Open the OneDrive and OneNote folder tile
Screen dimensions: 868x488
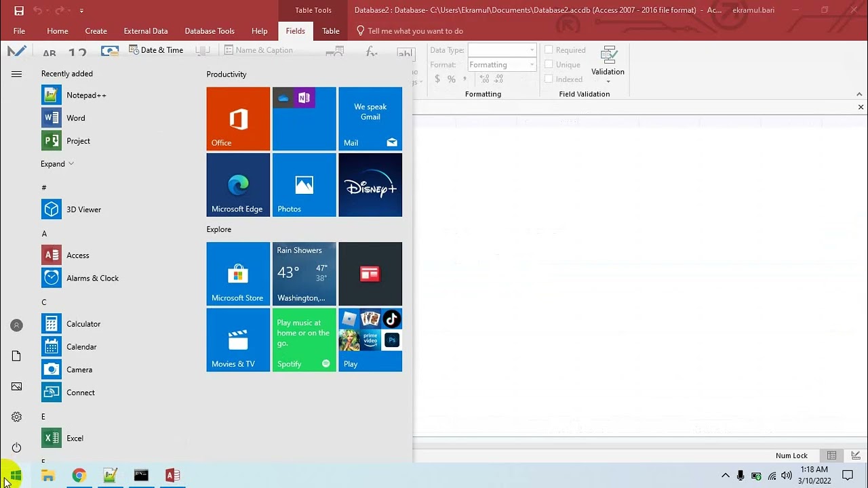tap(304, 119)
